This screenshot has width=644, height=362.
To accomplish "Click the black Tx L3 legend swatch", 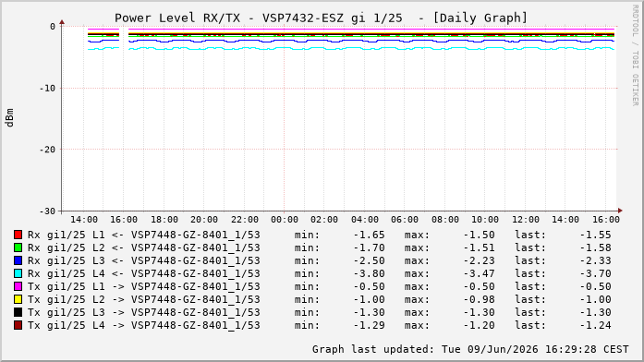I will (x=18, y=312).
